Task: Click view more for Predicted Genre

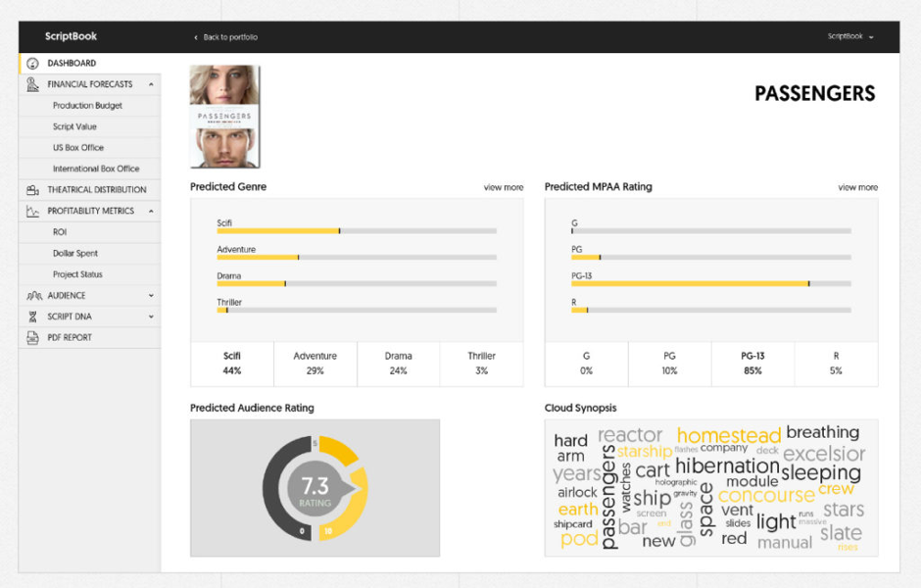Action: [503, 187]
